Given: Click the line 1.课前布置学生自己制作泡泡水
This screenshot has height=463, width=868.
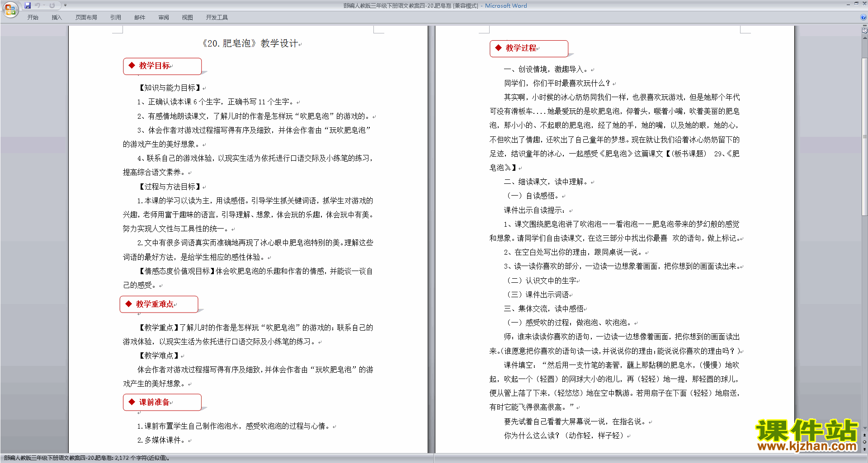Looking at the screenshot, I should (x=236, y=426).
